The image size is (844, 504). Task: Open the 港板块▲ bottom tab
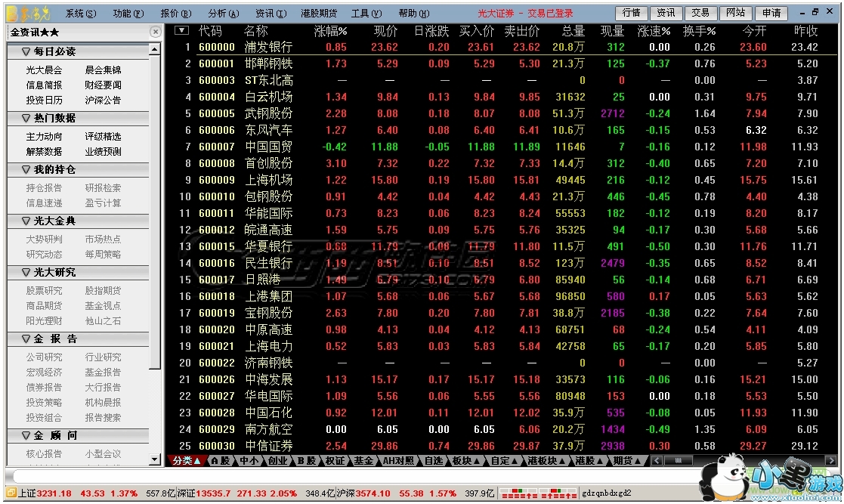click(x=546, y=461)
